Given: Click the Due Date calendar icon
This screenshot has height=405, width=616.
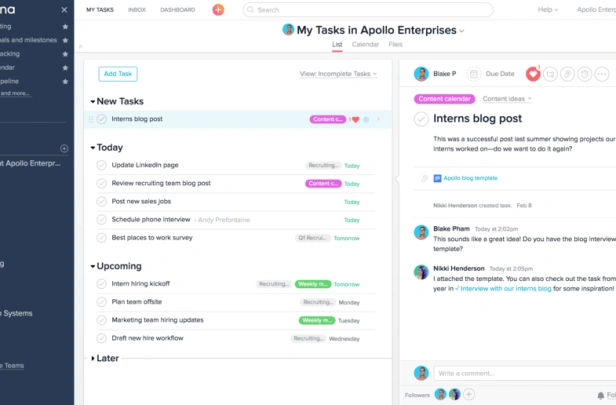Looking at the screenshot, I should coord(473,73).
